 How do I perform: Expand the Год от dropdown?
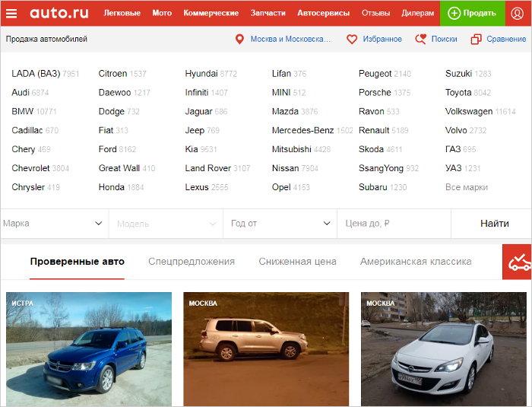[280, 224]
